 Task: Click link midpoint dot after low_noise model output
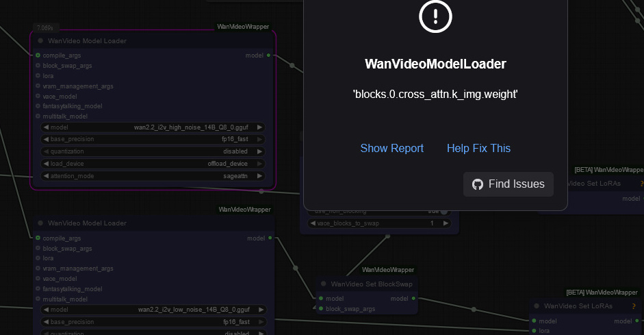click(295, 268)
